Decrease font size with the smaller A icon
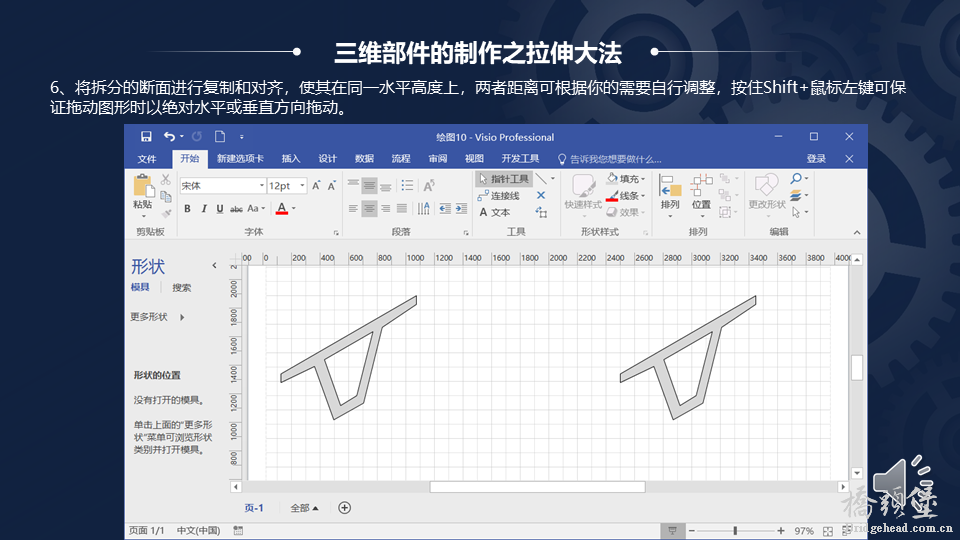960x540 pixels. point(331,186)
